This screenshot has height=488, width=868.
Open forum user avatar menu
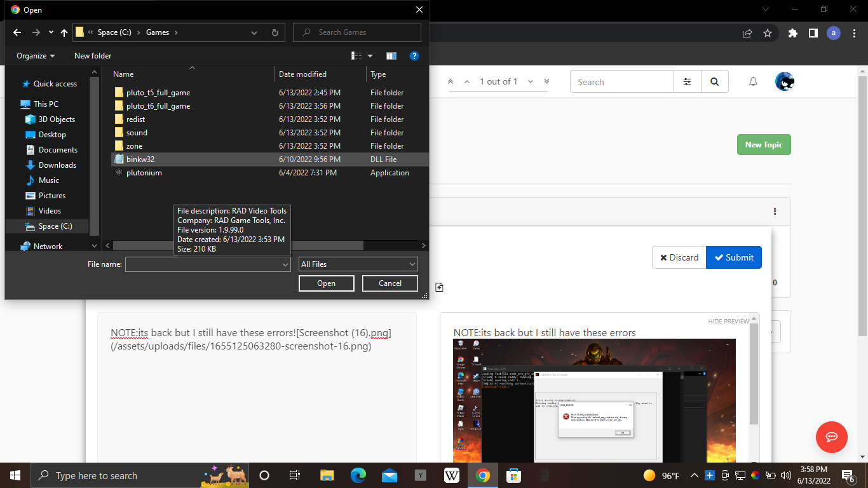pyautogui.click(x=785, y=81)
